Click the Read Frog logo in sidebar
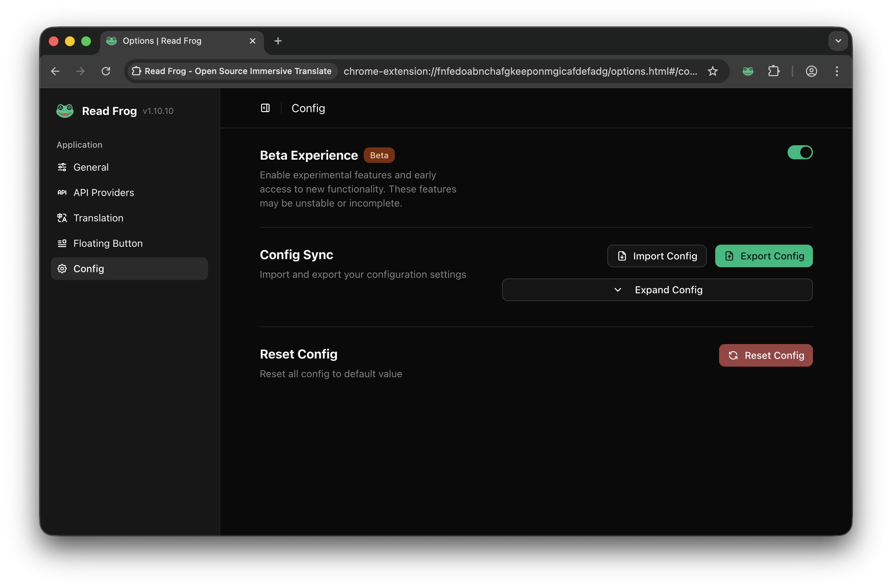 pos(65,111)
